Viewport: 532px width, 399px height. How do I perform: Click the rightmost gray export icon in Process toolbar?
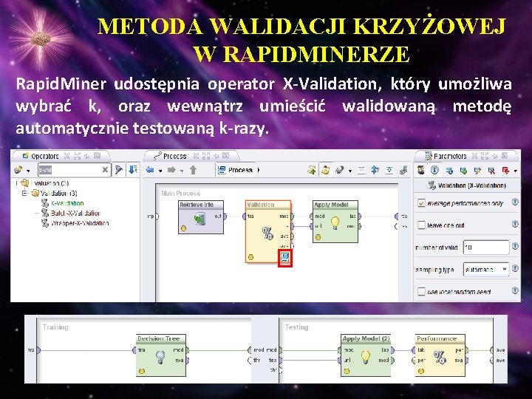pos(403,170)
